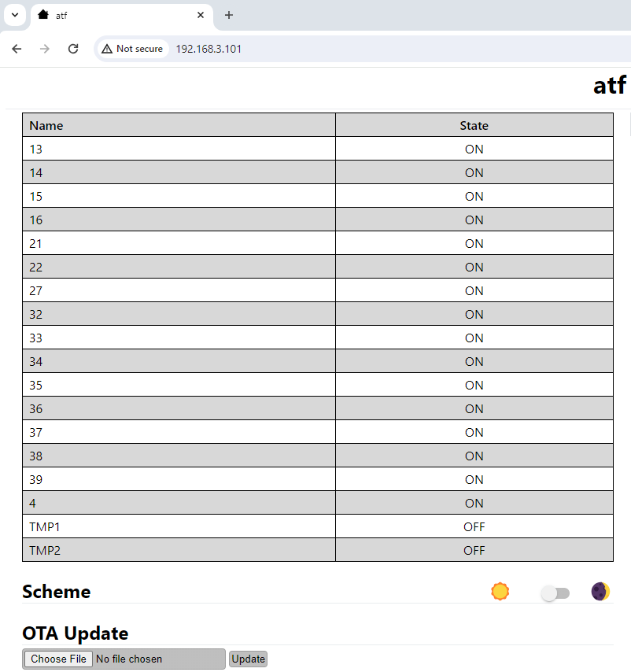
Task: Select the atf browser tab
Action: click(x=118, y=15)
